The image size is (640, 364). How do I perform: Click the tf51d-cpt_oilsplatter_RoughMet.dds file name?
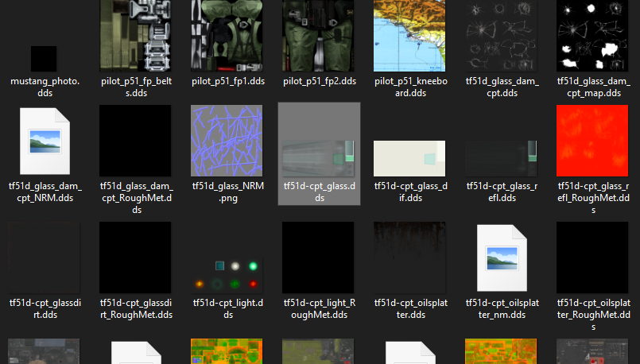click(x=594, y=315)
